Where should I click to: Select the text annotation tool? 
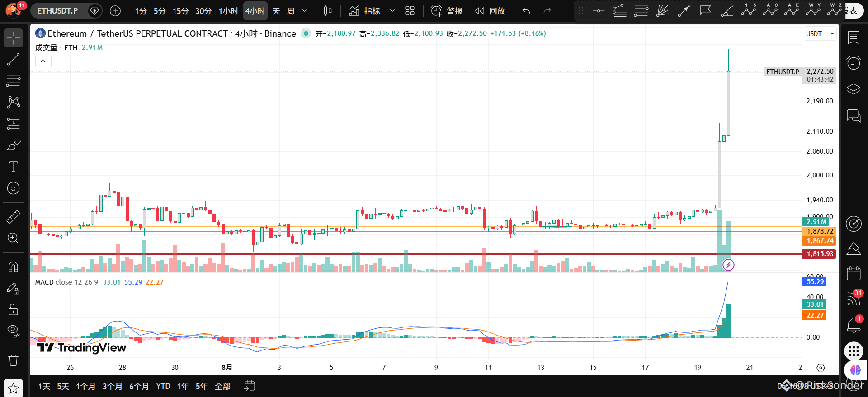point(14,167)
